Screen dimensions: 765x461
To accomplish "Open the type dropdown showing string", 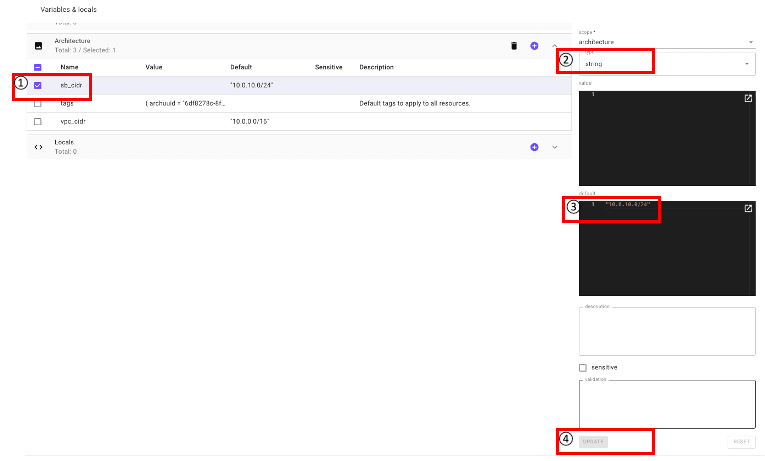I will [666, 64].
